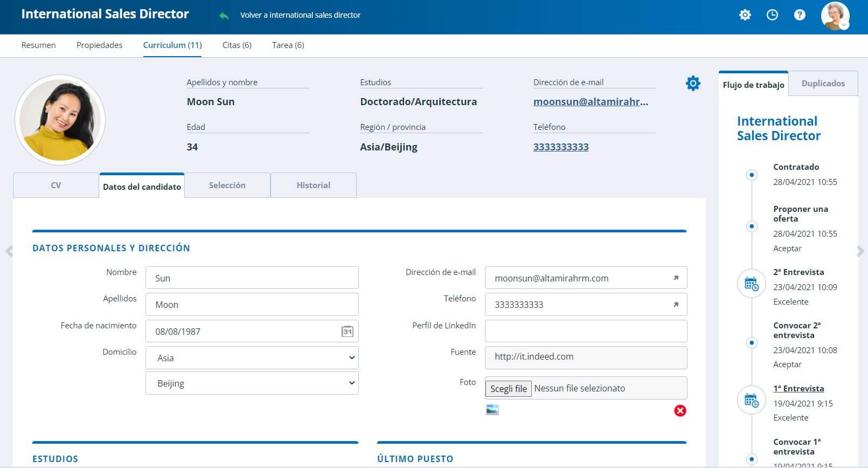The image size is (868, 468).
Task: Click the Apellidos input field
Action: click(252, 304)
